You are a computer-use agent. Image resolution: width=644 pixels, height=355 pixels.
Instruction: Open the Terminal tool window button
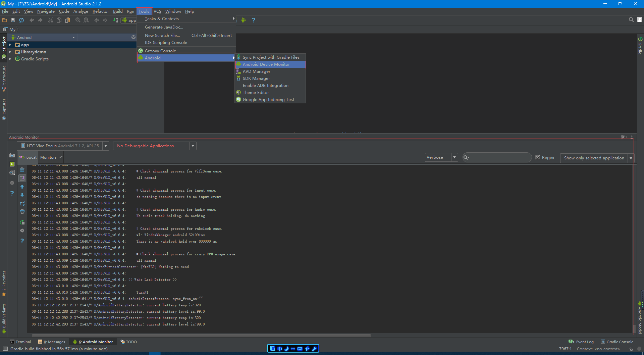[x=20, y=342]
